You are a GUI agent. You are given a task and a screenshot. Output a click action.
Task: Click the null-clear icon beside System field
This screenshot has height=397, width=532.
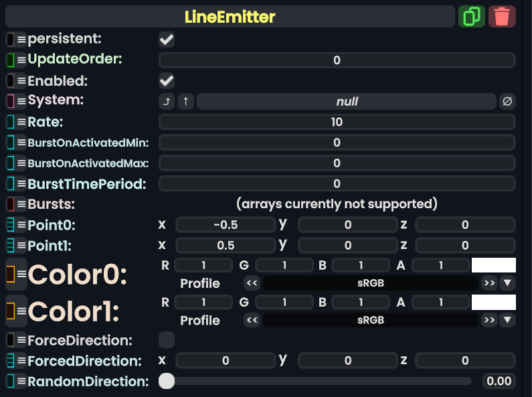(x=508, y=102)
